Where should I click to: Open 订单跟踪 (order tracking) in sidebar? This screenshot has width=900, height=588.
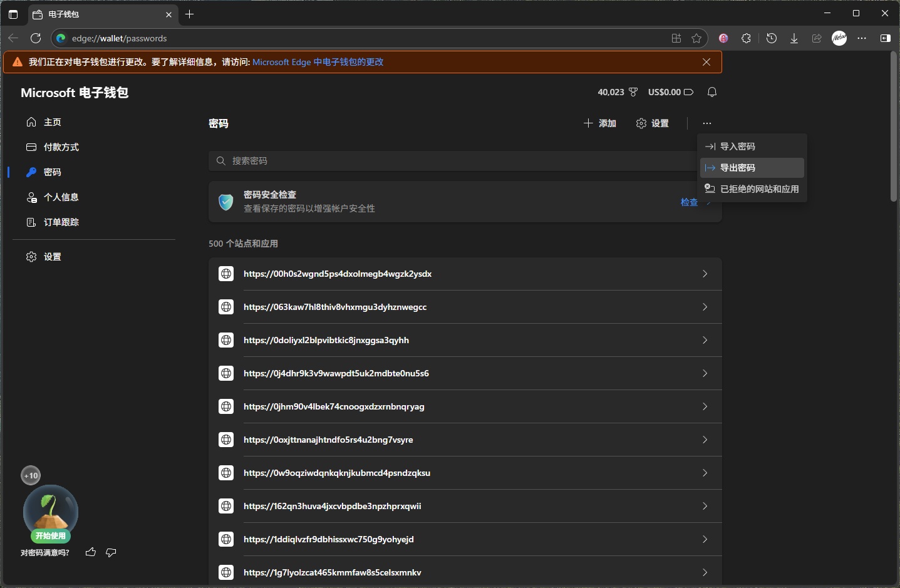[x=61, y=222]
